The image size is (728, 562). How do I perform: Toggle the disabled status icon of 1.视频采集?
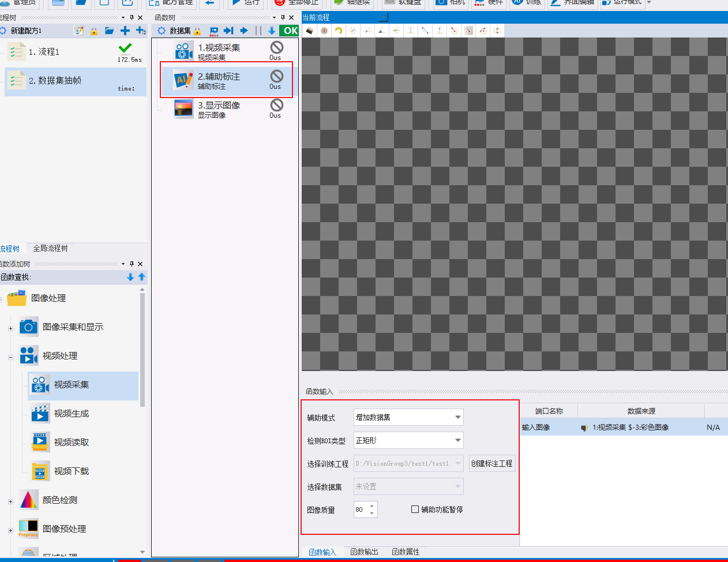(277, 47)
